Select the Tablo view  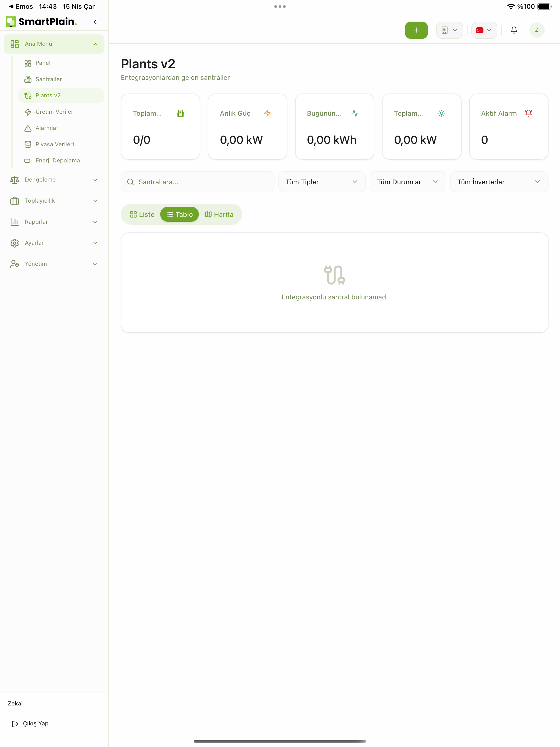tap(179, 214)
